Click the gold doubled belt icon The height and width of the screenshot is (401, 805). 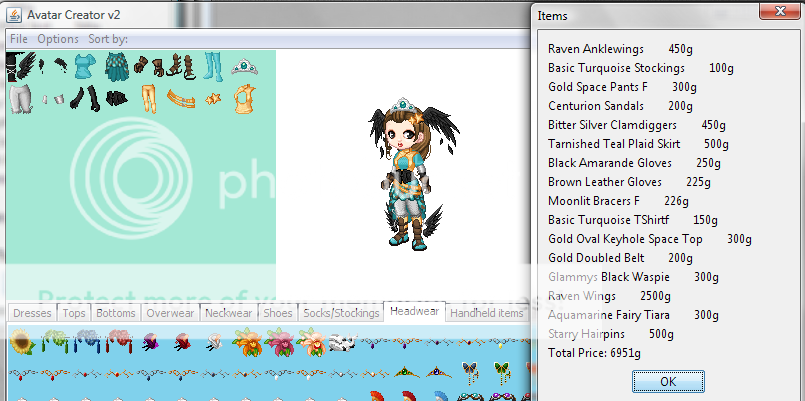point(181,98)
